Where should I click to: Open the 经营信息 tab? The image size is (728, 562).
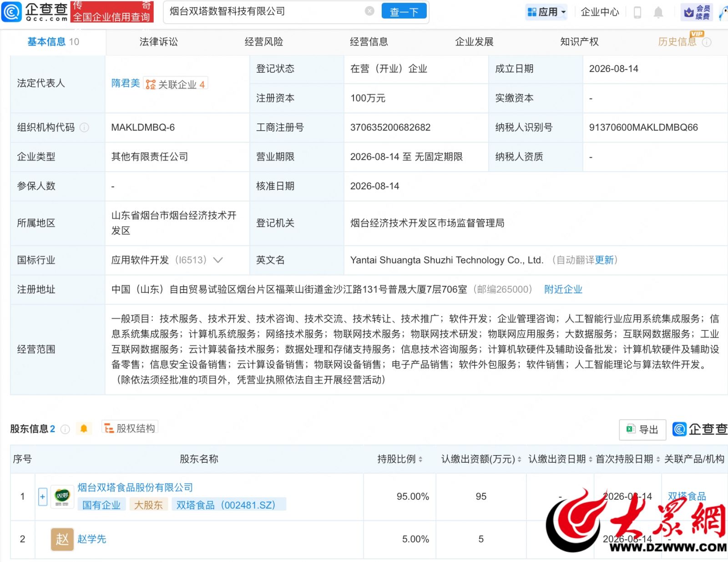click(369, 42)
